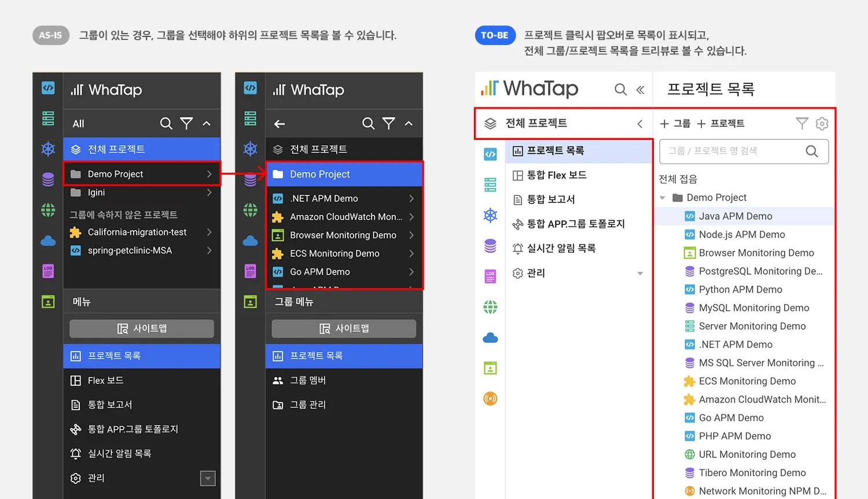Expand the Amazon CloudWatch Mon... row chevron in AS-IS
The image size is (868, 499).
(x=411, y=217)
